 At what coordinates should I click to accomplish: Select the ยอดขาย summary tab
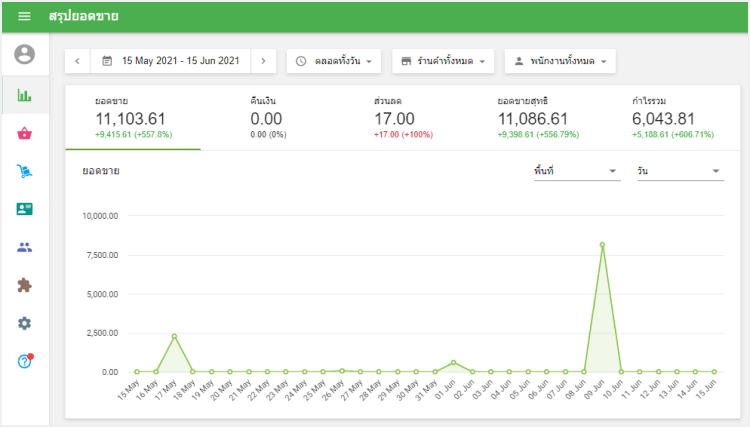point(133,117)
